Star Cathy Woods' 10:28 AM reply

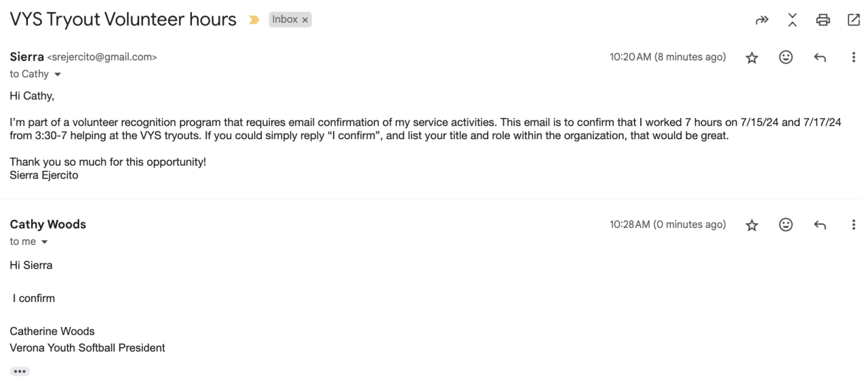click(751, 225)
